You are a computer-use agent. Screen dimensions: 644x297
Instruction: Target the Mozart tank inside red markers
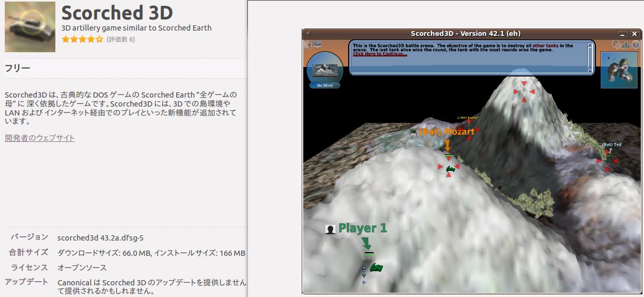tap(450, 169)
